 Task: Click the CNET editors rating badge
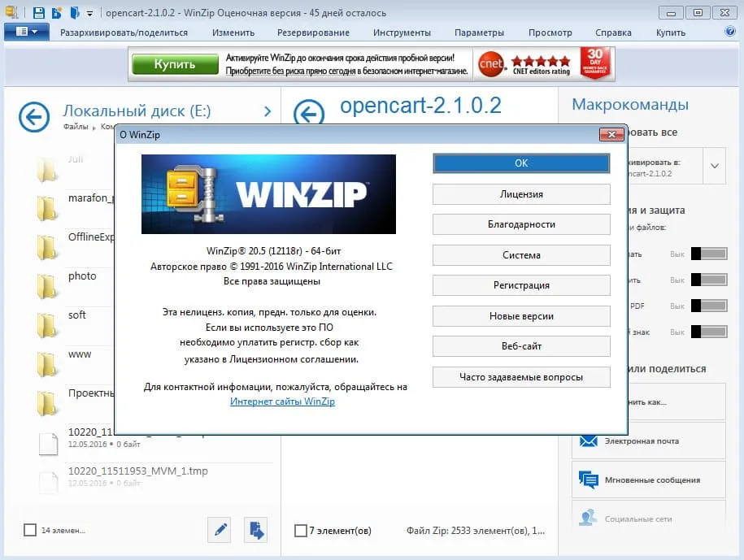524,64
